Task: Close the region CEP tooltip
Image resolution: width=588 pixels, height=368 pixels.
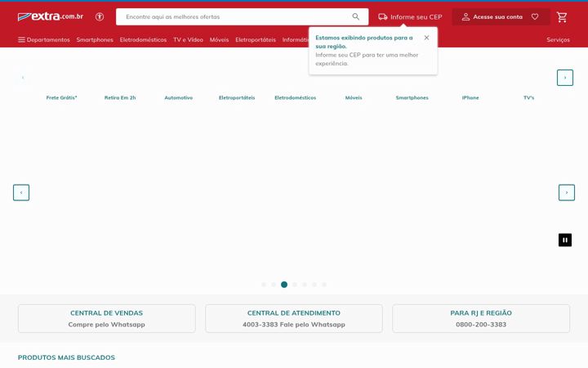Action: coord(426,38)
